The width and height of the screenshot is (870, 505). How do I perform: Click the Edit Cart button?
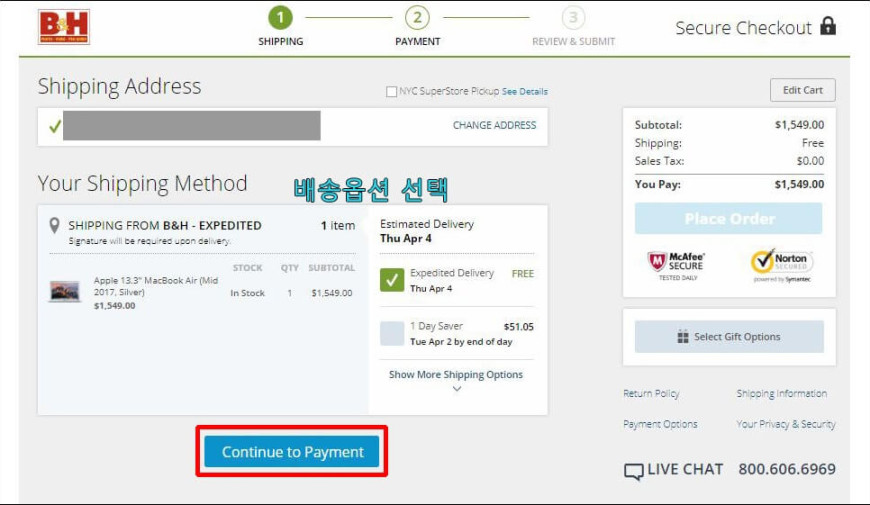click(x=802, y=90)
